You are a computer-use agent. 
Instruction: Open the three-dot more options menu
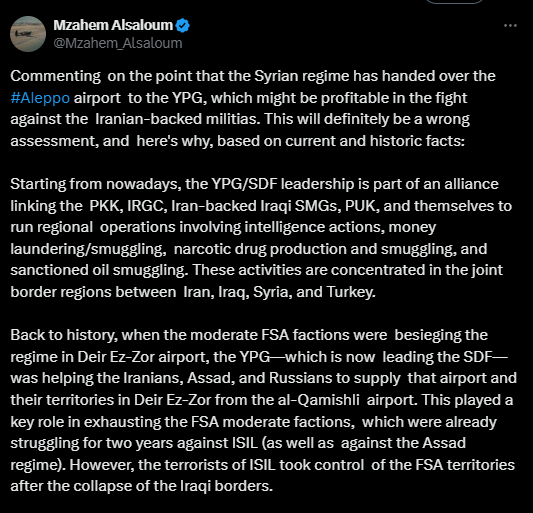(x=510, y=25)
